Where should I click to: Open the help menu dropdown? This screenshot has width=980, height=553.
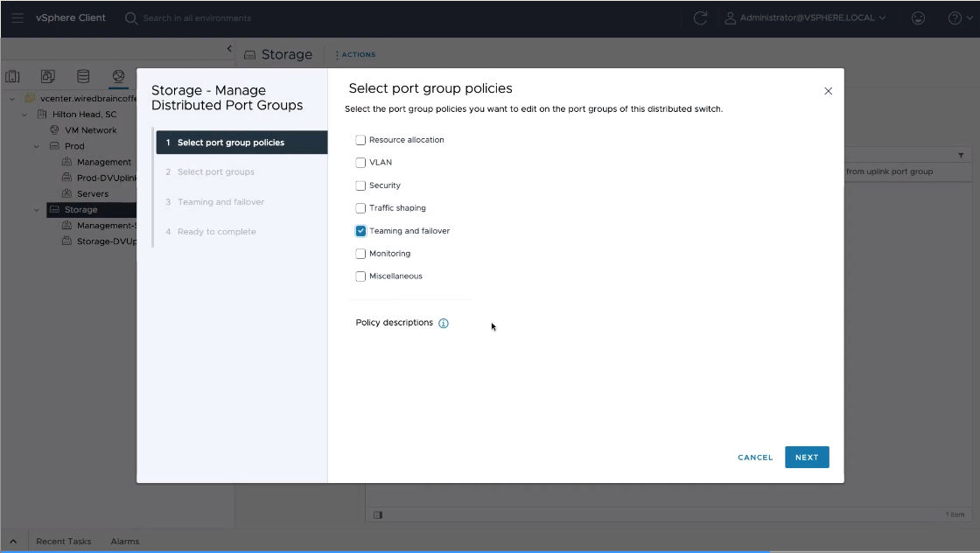point(960,17)
